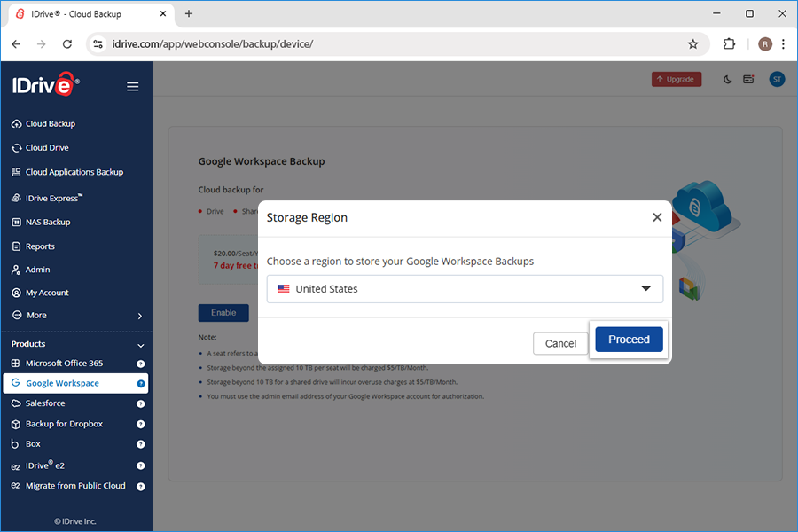Collapse the Products section

140,345
